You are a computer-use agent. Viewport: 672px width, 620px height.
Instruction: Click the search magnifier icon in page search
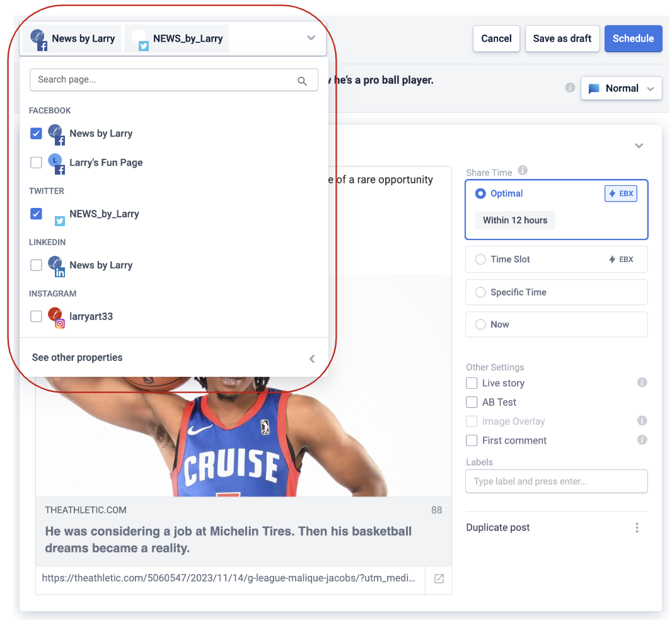[x=303, y=81]
